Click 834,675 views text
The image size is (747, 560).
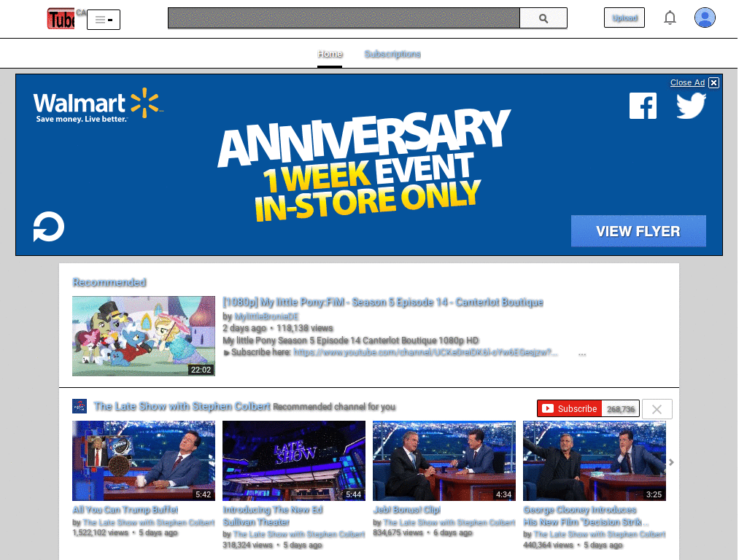coord(398,533)
